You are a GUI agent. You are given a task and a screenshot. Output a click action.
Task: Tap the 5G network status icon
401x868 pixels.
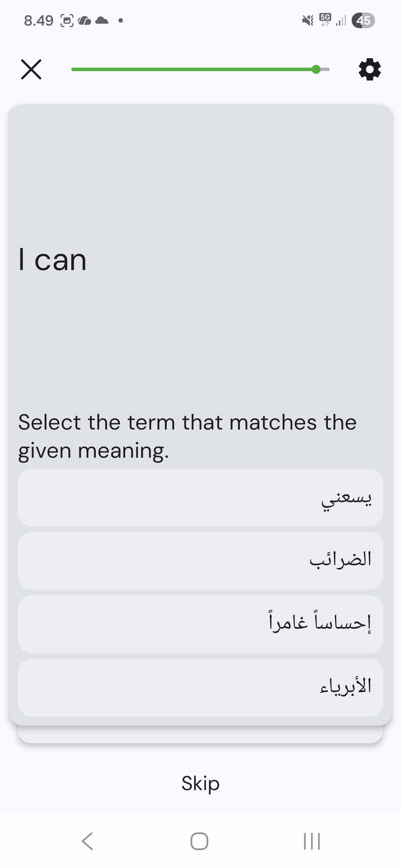pyautogui.click(x=325, y=20)
